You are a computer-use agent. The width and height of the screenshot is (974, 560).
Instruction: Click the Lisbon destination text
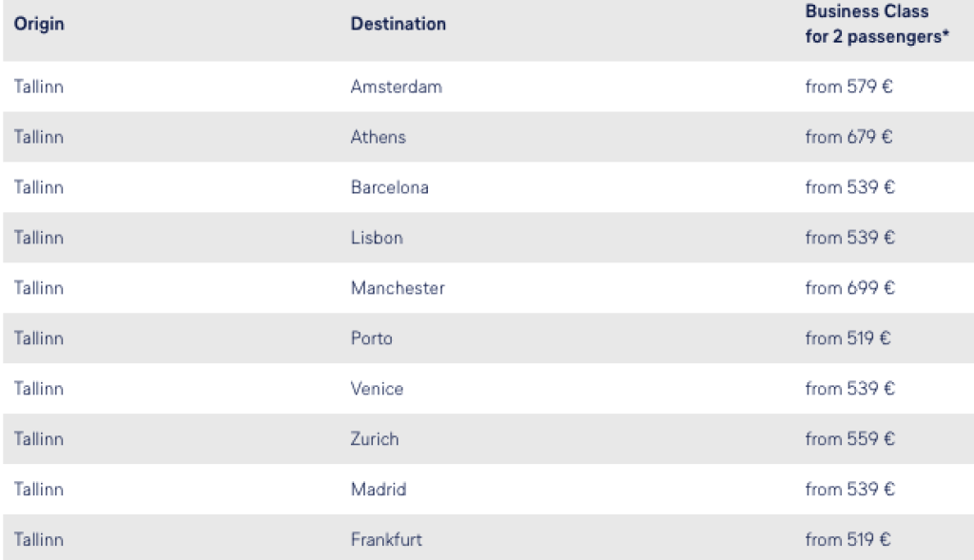pyautogui.click(x=377, y=238)
